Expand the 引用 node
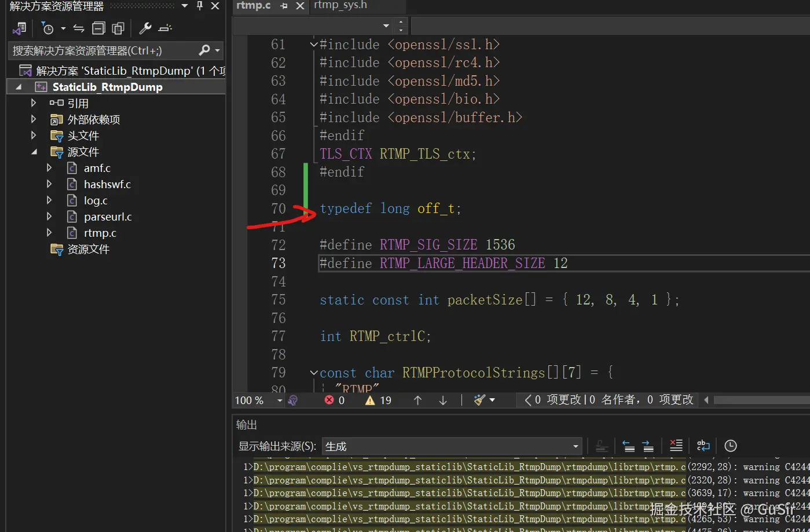Viewport: 810px width, 532px height. tap(34, 103)
